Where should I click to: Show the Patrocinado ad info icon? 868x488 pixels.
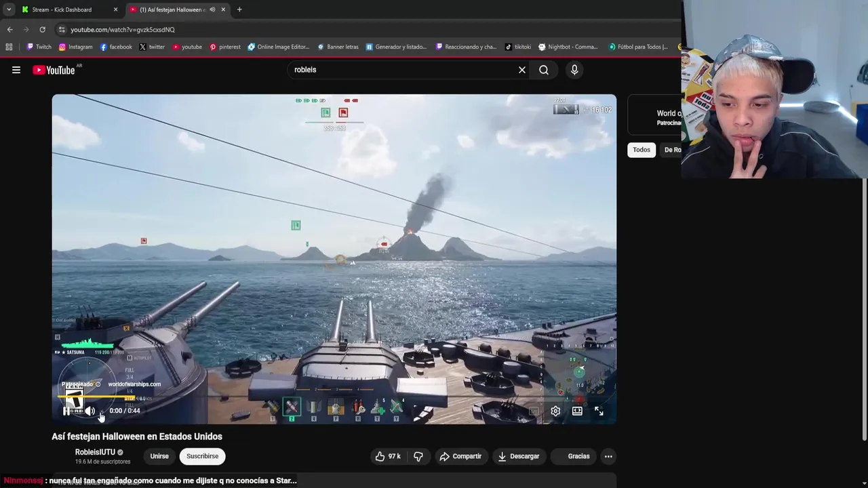98,384
